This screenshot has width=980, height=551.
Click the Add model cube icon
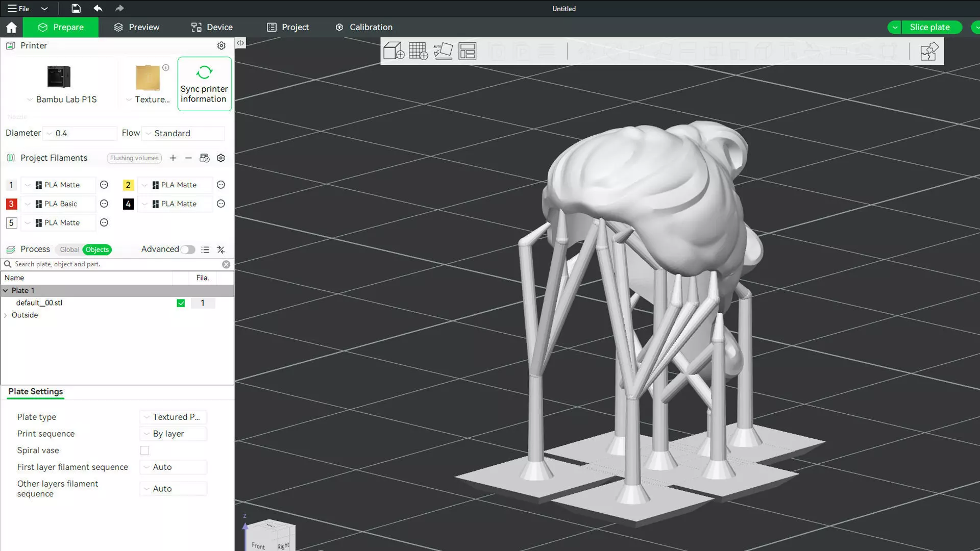coord(394,51)
